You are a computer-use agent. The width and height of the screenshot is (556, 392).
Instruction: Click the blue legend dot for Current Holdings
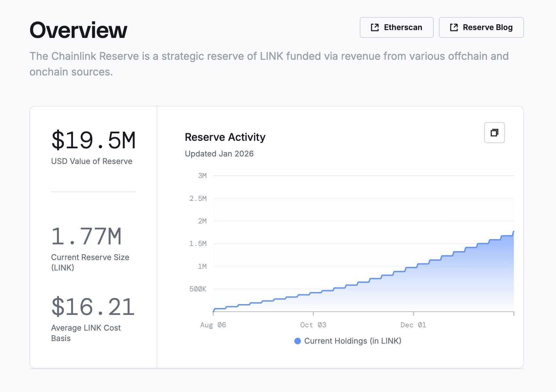click(x=297, y=341)
